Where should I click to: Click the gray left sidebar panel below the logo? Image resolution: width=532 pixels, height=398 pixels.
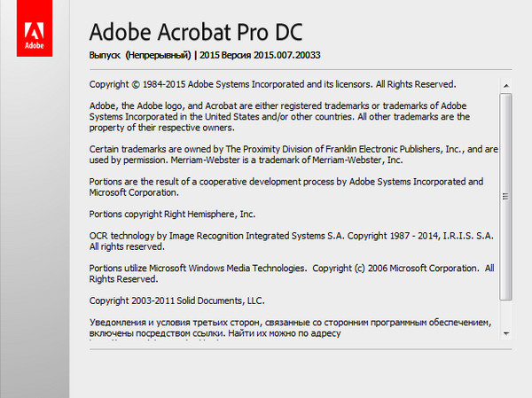click(x=35, y=230)
